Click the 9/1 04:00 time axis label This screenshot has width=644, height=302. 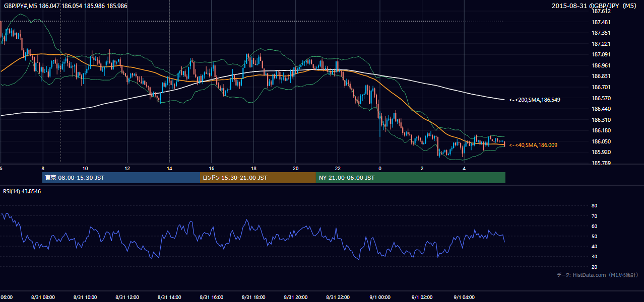(x=464, y=297)
